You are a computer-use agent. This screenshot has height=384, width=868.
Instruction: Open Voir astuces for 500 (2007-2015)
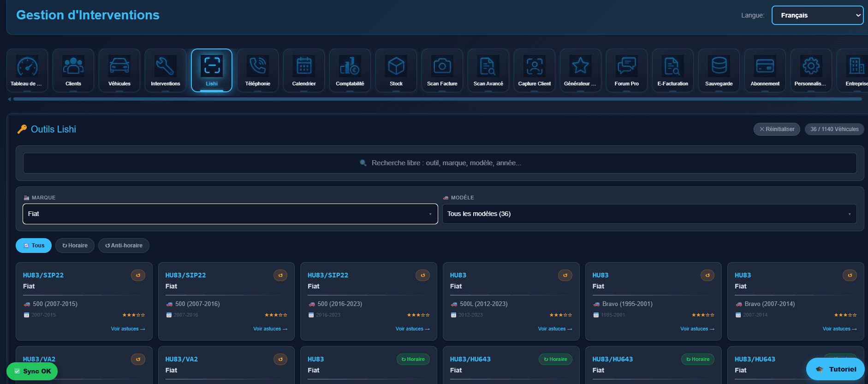tap(128, 329)
